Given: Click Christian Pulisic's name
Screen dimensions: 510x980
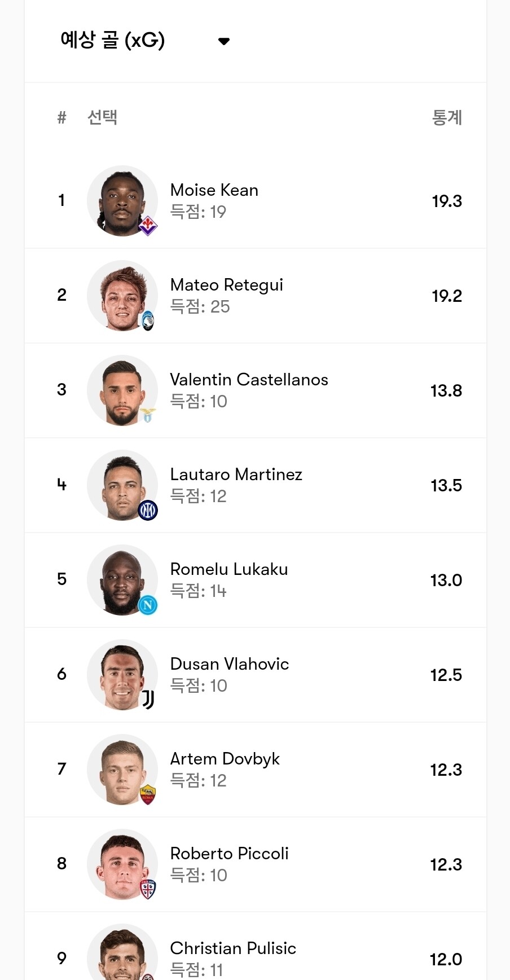Looking at the screenshot, I should 233,948.
